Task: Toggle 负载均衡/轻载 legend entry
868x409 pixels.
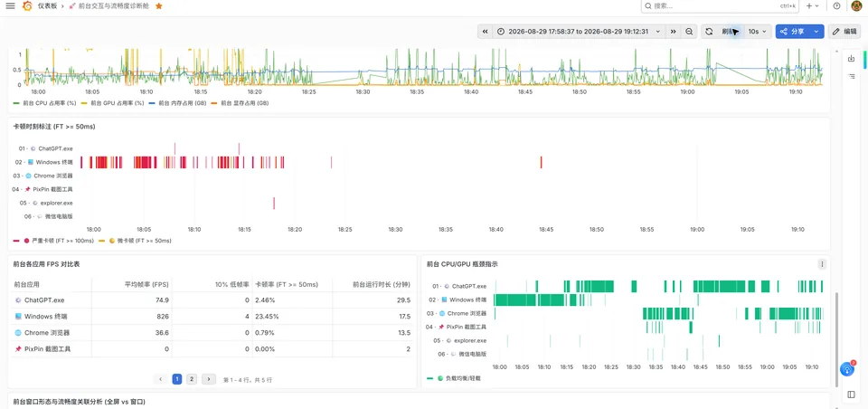Action: [463, 378]
